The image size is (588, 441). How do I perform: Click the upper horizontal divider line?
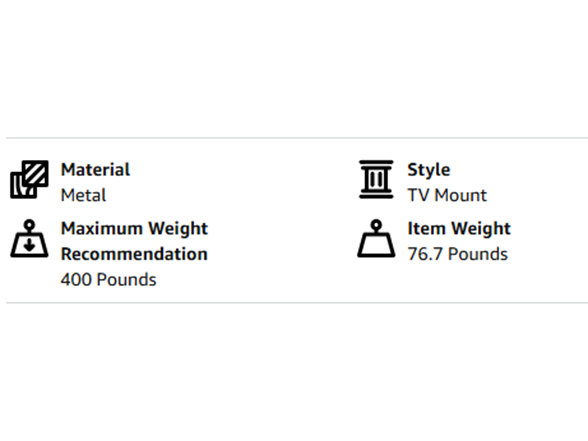297,138
